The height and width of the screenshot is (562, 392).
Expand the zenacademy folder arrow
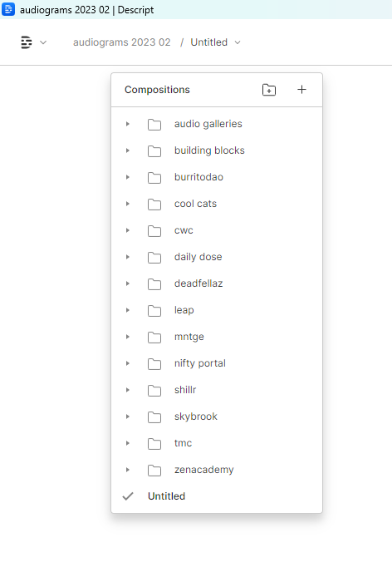[127, 470]
